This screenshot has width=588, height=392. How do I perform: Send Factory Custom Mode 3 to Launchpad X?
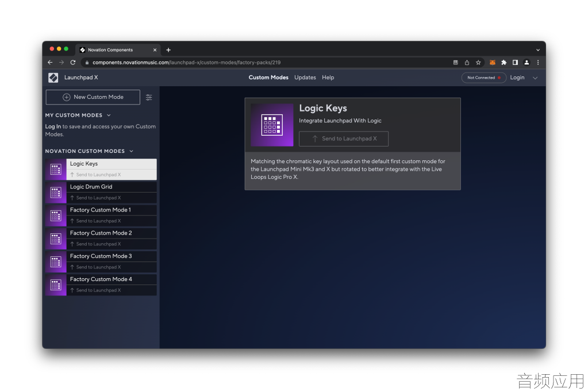(112, 267)
